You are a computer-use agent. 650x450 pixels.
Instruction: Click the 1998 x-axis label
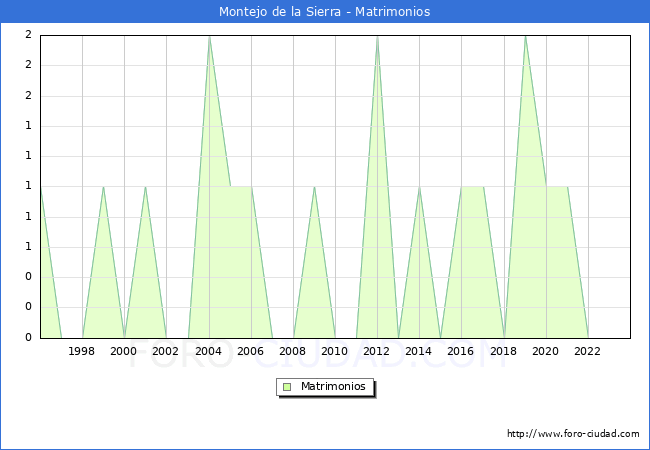point(81,351)
